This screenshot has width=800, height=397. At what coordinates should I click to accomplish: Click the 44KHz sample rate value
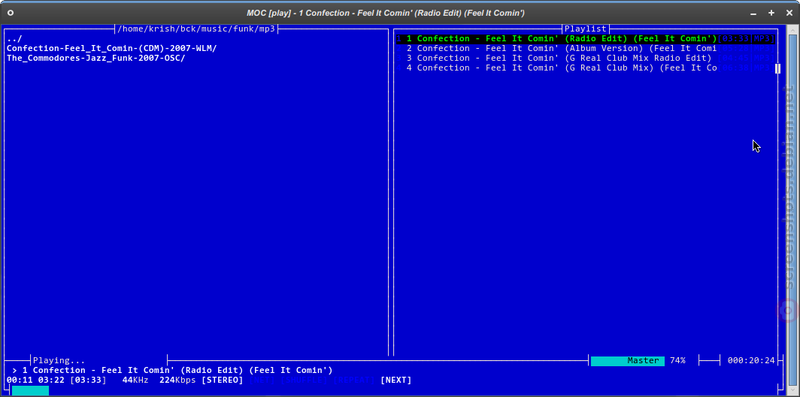[x=136, y=380]
